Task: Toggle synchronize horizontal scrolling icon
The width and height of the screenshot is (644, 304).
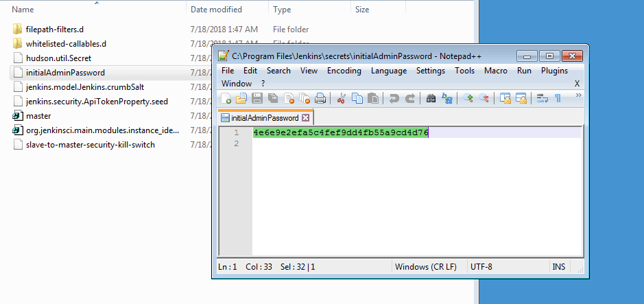Action: [521, 99]
